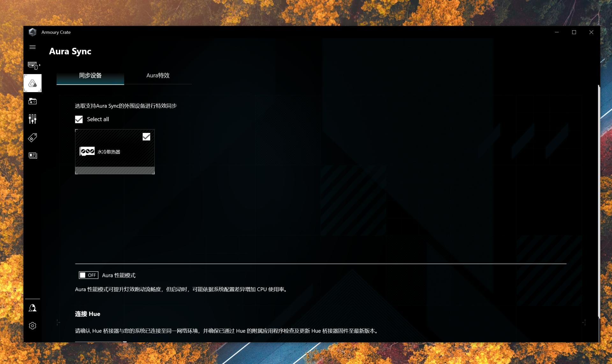
Task: Switch to the Aura特效 tab
Action: (158, 76)
